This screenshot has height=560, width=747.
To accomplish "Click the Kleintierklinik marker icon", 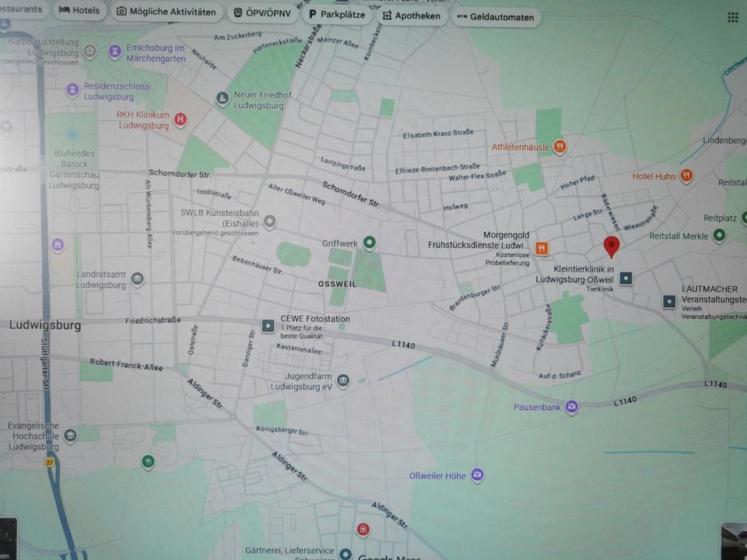I will pos(626,278).
